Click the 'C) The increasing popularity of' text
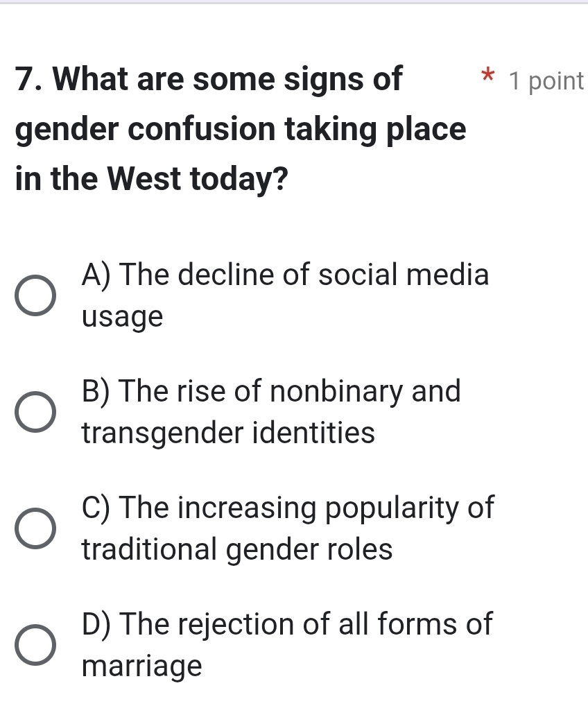This screenshot has width=588, height=706. pos(288,507)
